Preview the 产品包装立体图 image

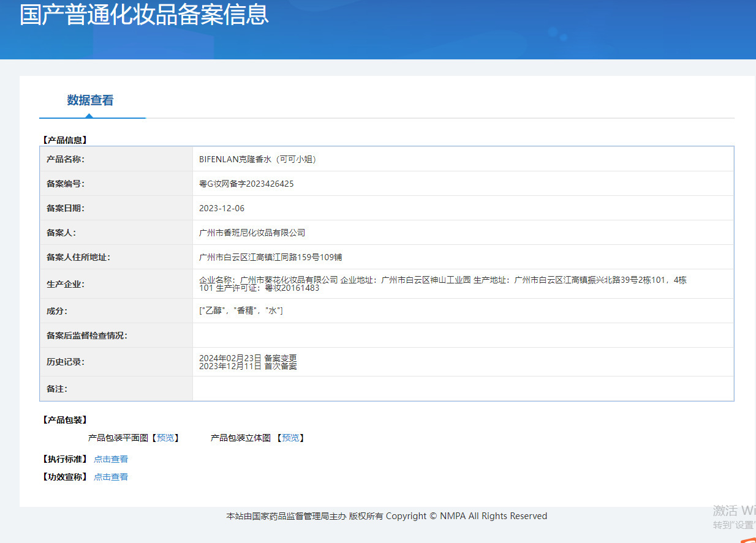coord(290,438)
